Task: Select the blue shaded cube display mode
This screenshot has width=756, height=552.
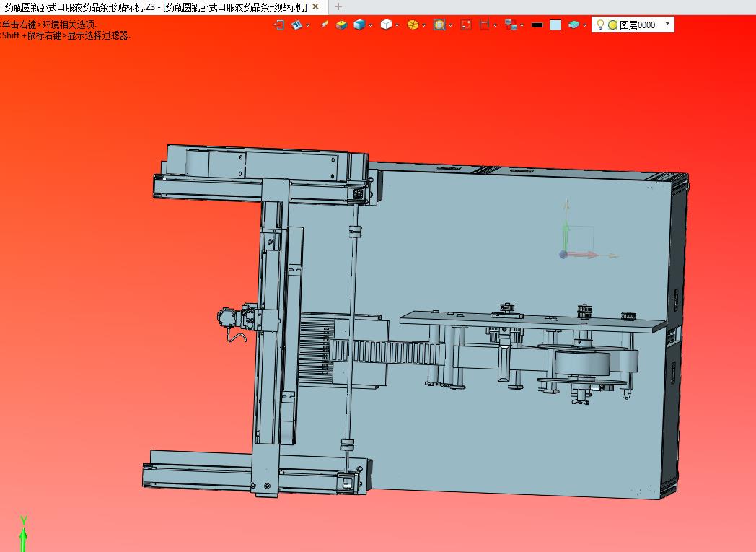Action: 359,25
